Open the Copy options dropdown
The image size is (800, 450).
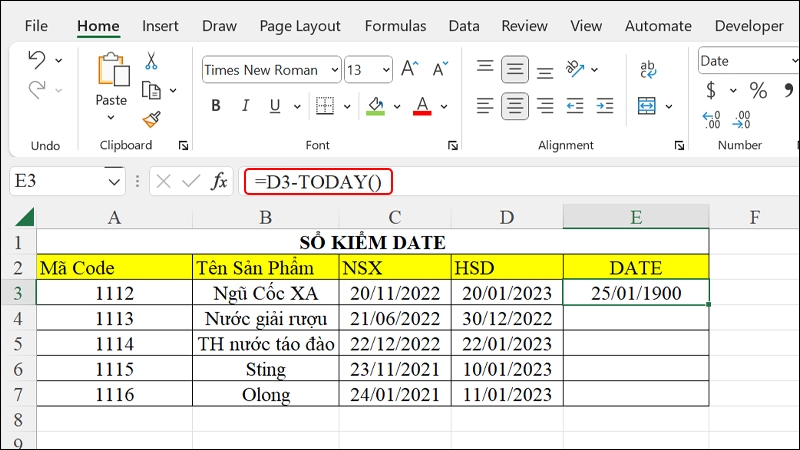[x=173, y=91]
